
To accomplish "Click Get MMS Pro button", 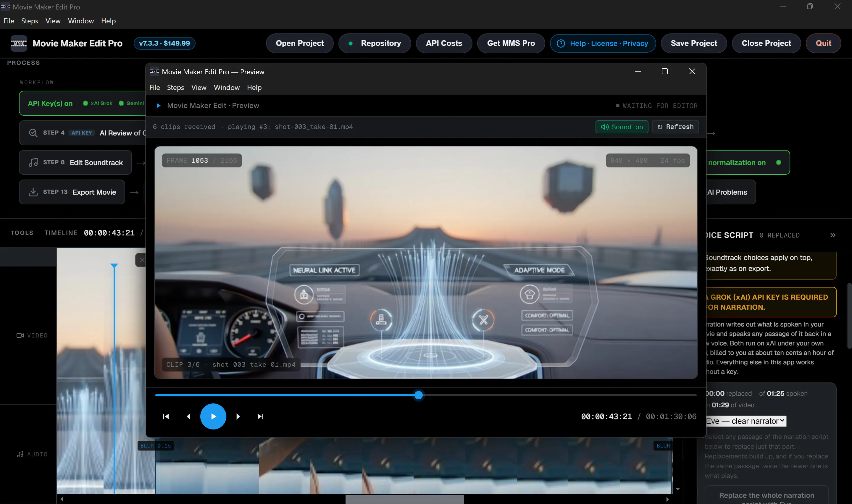I will point(511,43).
